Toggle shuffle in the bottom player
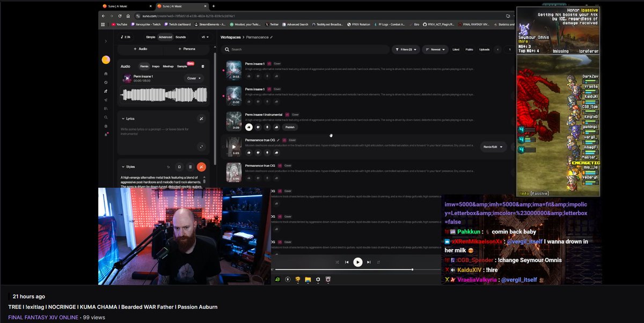This screenshot has height=323, width=644. click(x=337, y=262)
